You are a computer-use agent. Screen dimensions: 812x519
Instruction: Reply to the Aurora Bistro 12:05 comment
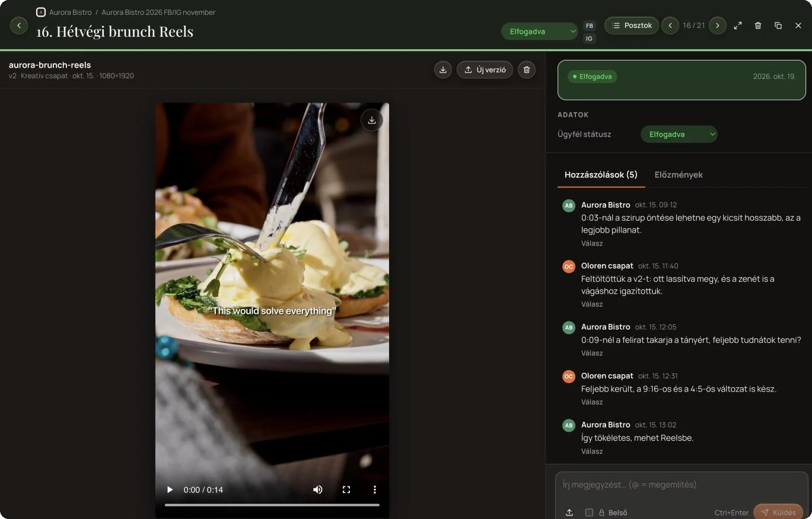592,353
